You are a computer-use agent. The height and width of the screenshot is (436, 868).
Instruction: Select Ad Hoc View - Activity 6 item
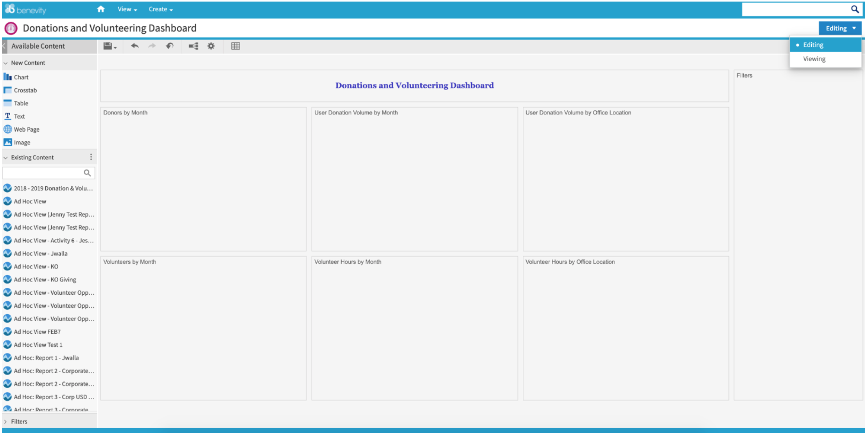(48, 240)
